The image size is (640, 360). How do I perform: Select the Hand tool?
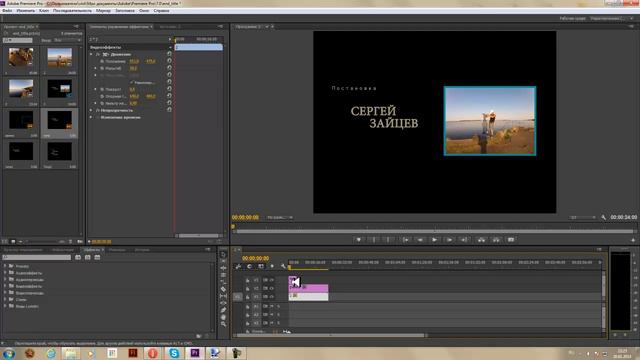coord(223,317)
